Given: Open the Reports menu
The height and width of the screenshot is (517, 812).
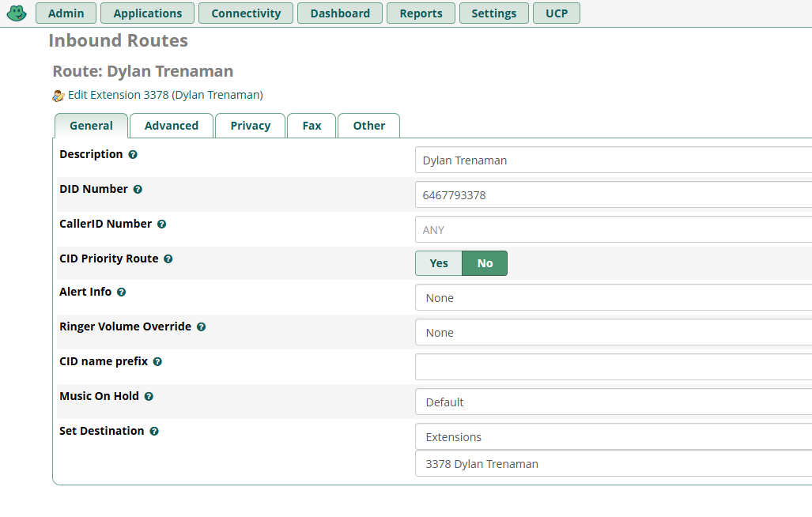Looking at the screenshot, I should tap(421, 13).
